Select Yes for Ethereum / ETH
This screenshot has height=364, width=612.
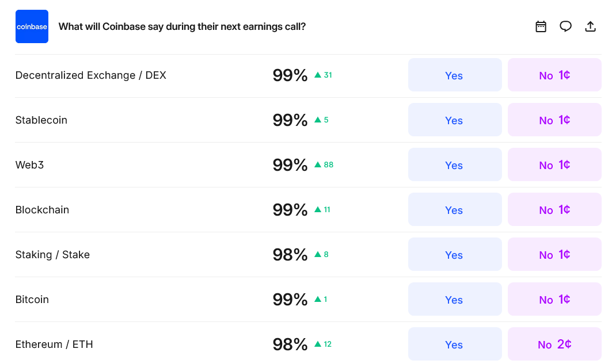click(x=454, y=344)
